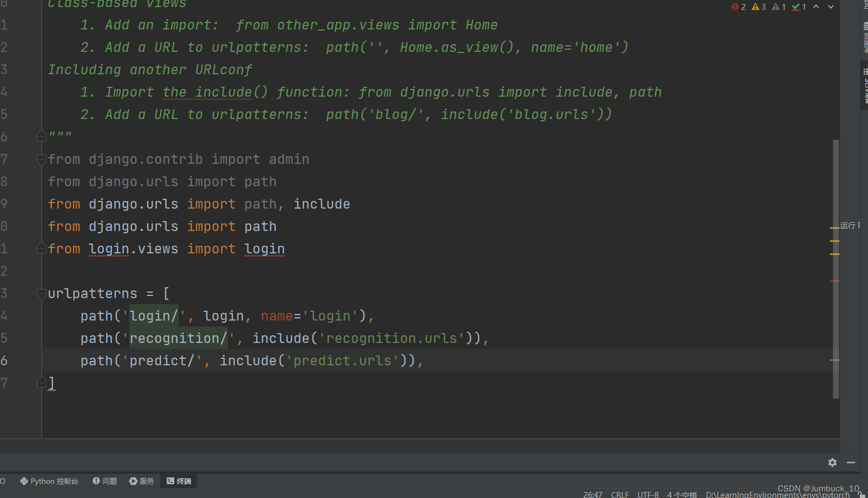This screenshot has width=868, height=498.
Task: Collapse the docstring fold marker at closing quotes
Action: click(42, 136)
